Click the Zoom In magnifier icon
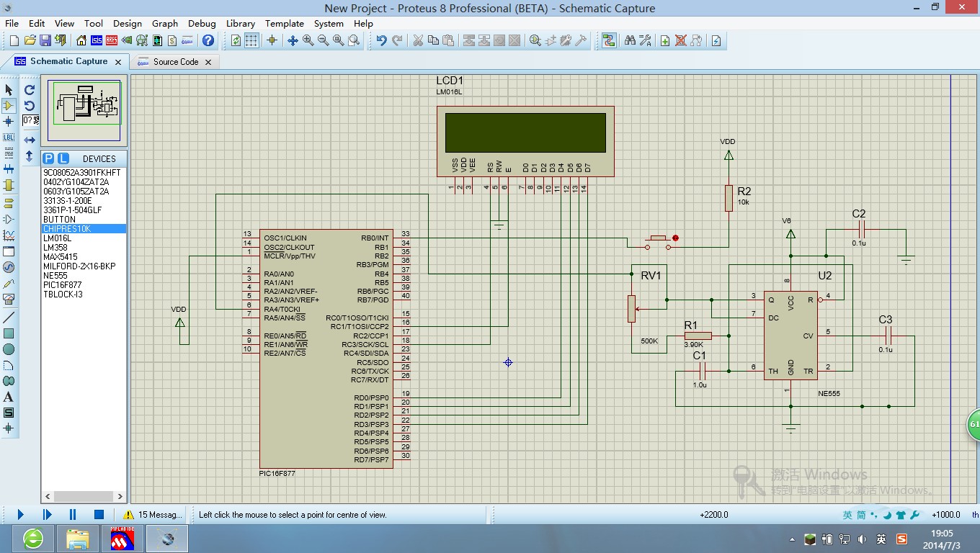The width and height of the screenshot is (980, 553). coord(308,40)
